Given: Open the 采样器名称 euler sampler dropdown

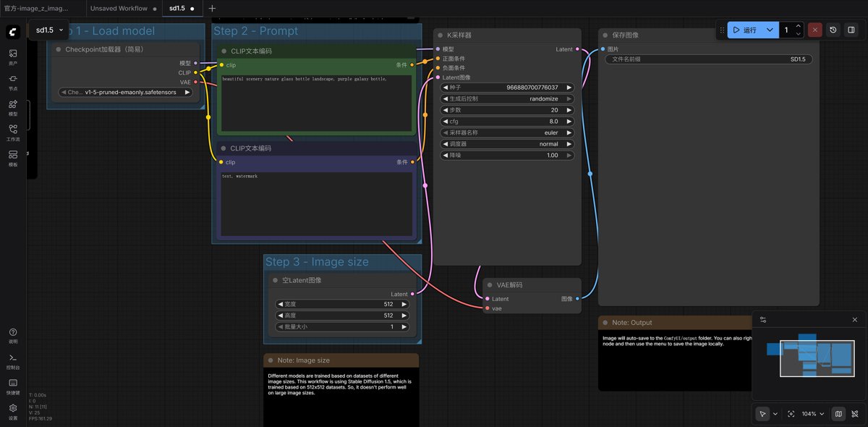Looking at the screenshot, I should pyautogui.click(x=507, y=133).
